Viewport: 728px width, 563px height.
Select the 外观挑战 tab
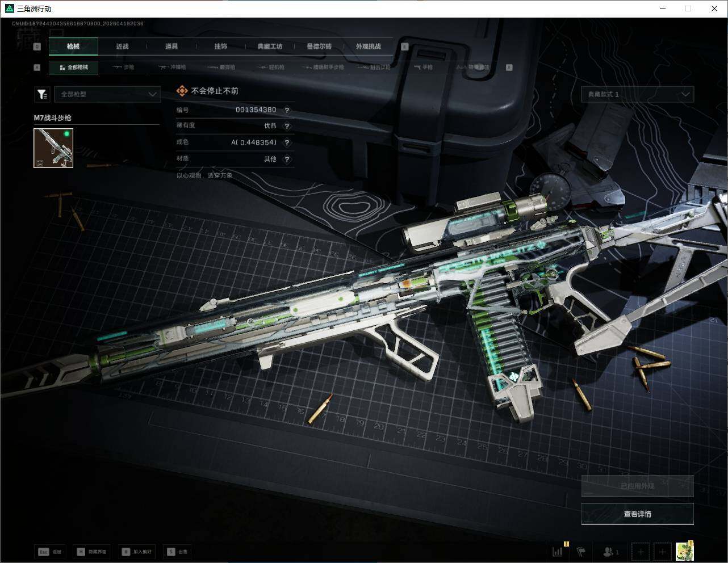[368, 47]
